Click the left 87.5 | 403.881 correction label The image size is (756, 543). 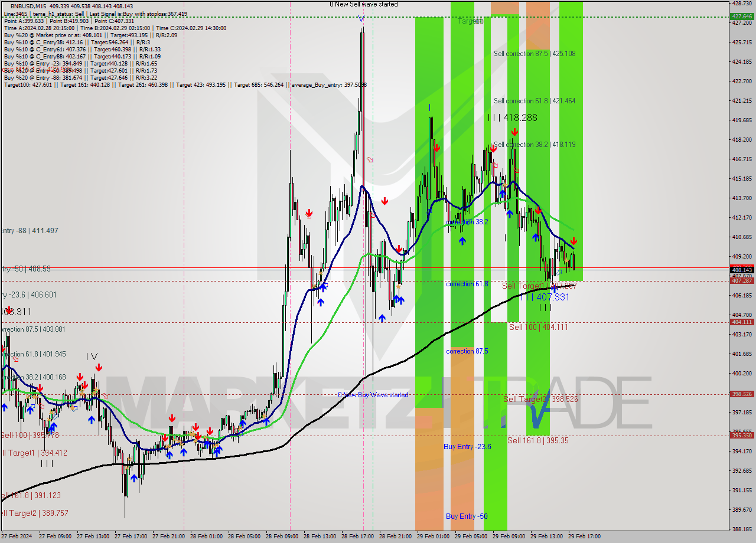[32, 329]
